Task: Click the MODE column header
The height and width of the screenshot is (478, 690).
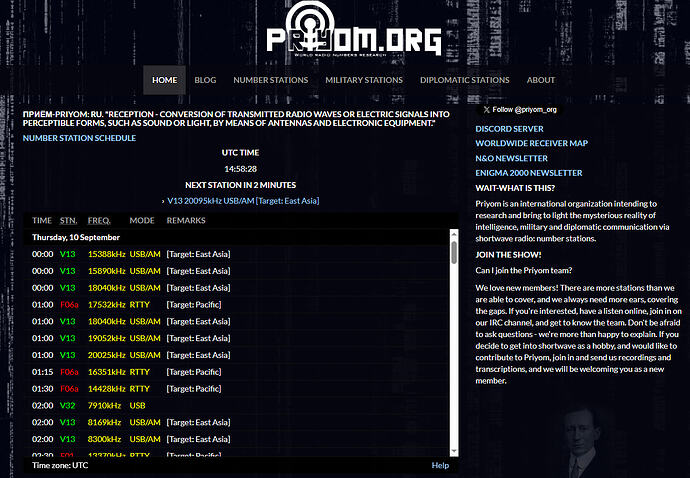Action: tap(142, 221)
